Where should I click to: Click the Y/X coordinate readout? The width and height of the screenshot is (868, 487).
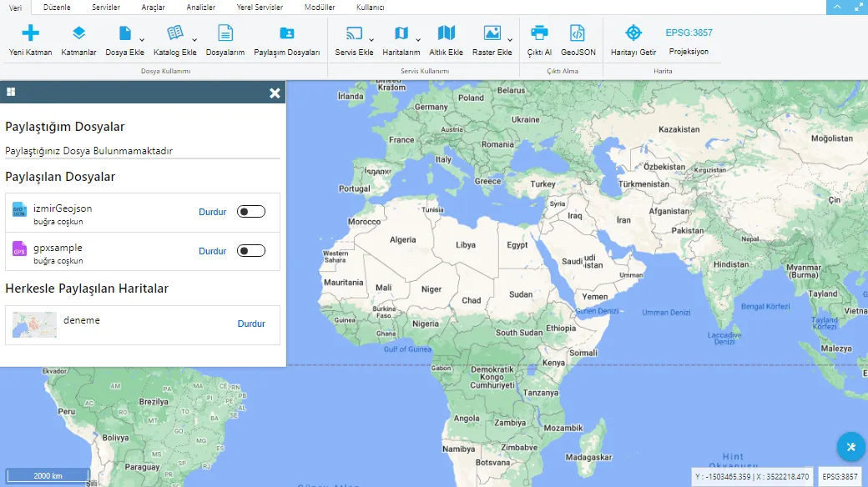pos(752,476)
